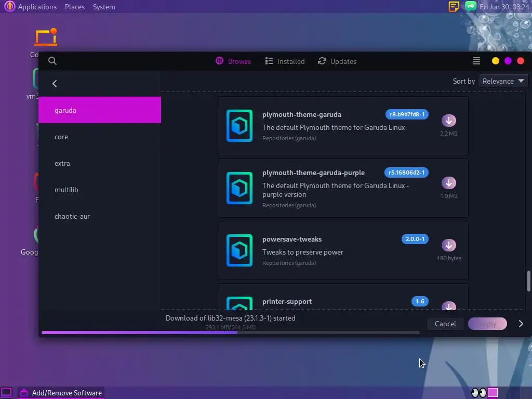Click the package list vertical scrollbar
Screen dimensions: 532x399
pyautogui.click(x=528, y=281)
